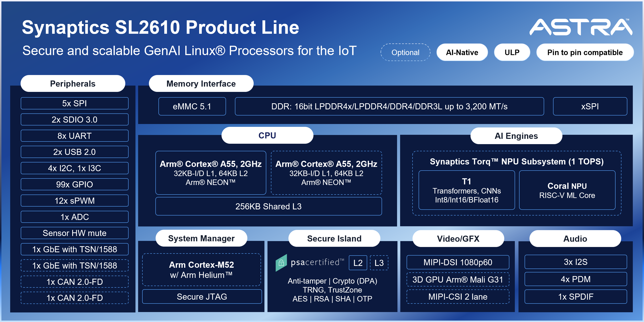Click the eMMC 5.1 block

pos(192,106)
